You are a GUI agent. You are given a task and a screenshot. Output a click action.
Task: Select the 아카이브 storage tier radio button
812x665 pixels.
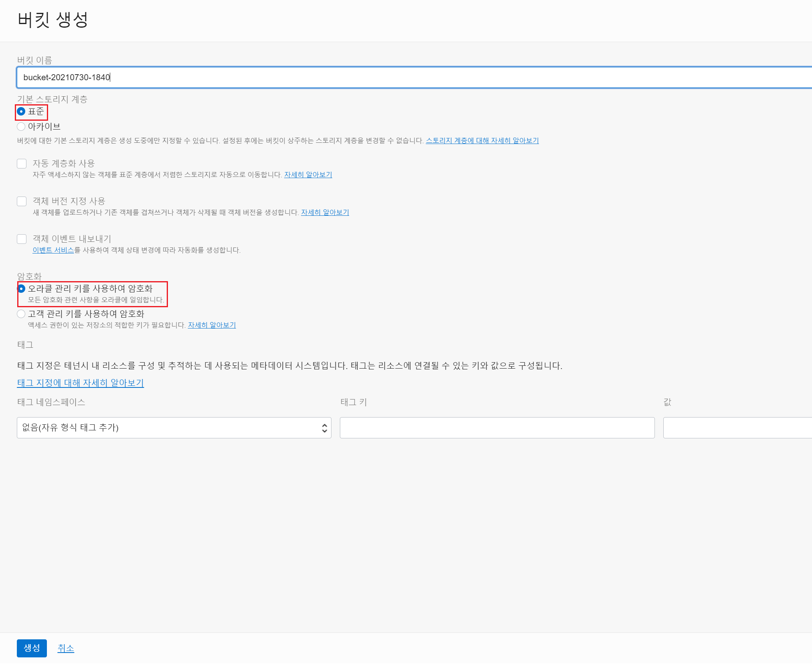pos(21,127)
